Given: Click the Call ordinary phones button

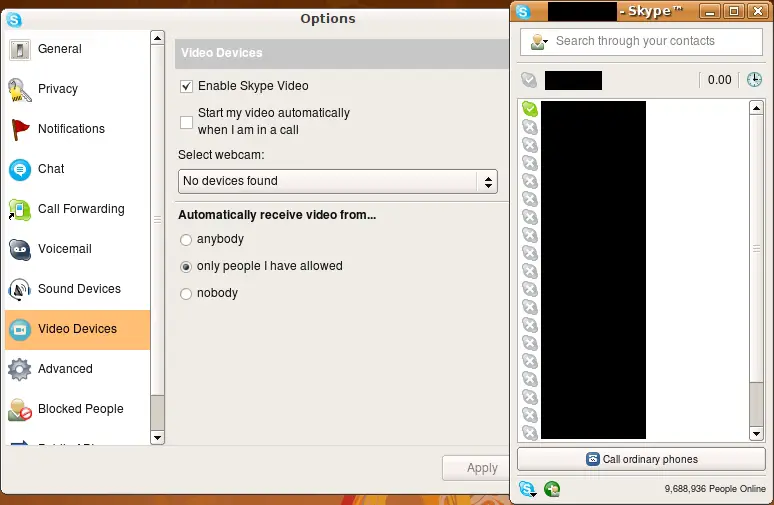Looking at the screenshot, I should (x=641, y=459).
